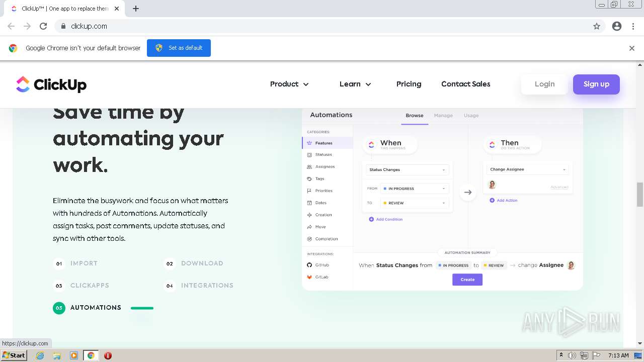Expand the Learn menu
The width and height of the screenshot is (644, 362).
355,84
